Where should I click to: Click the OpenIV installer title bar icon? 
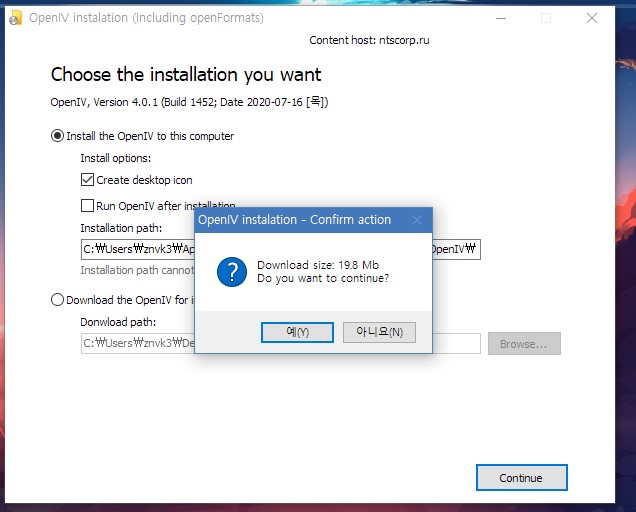tap(15, 18)
